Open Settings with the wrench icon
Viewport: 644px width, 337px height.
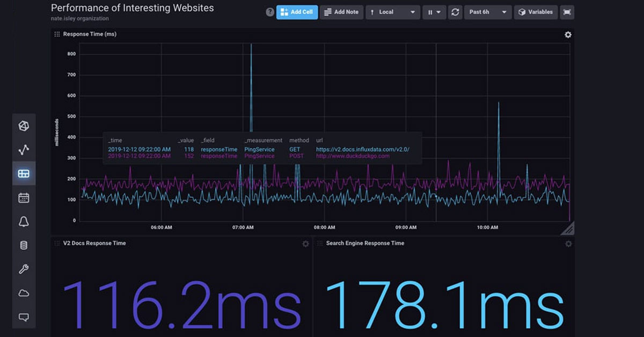[24, 269]
